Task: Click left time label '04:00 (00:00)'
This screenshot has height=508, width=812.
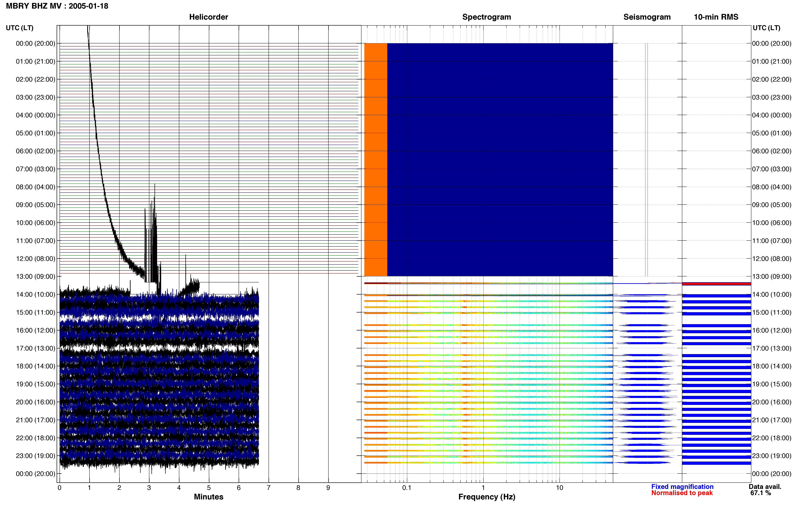Action: point(36,115)
